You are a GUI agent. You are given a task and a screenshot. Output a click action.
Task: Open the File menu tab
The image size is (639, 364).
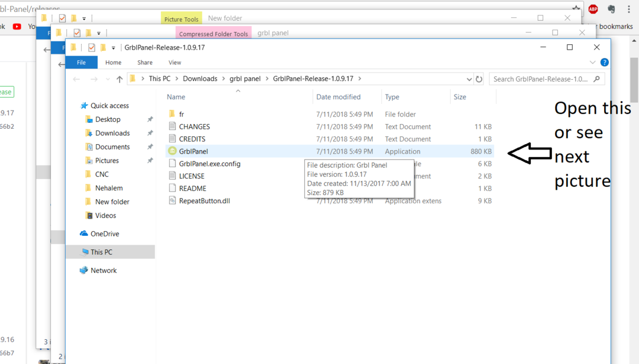point(81,63)
